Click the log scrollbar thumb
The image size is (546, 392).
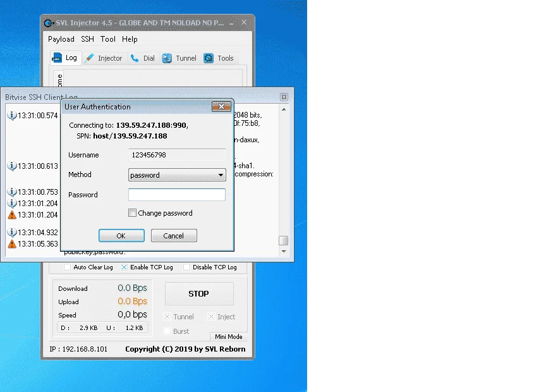[x=284, y=240]
